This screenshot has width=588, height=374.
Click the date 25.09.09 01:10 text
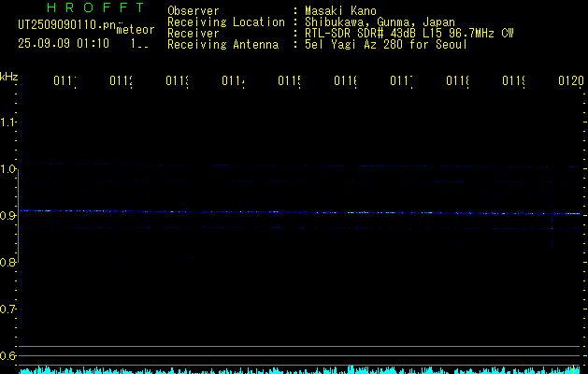coord(64,43)
